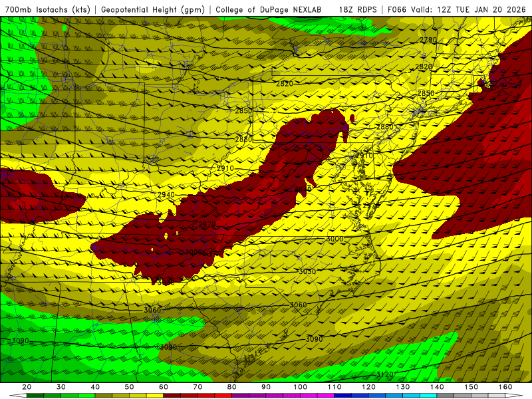Click the legend value 60

pyautogui.click(x=164, y=387)
